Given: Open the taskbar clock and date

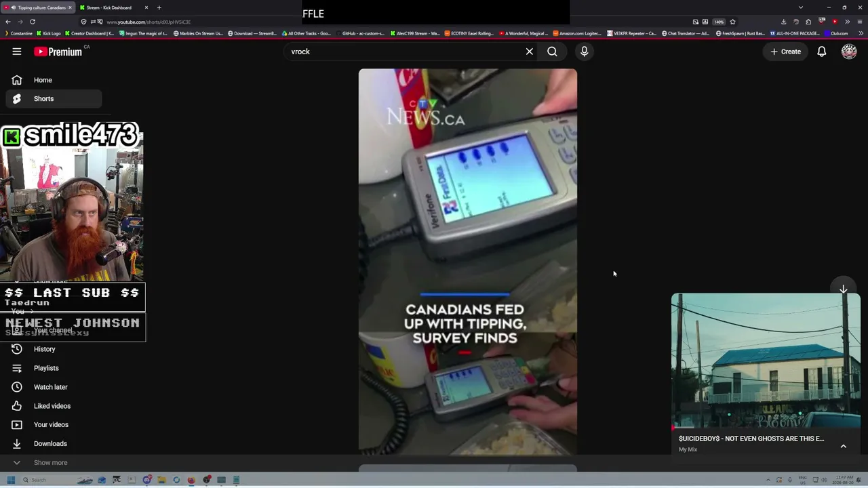Looking at the screenshot, I should pos(844,480).
